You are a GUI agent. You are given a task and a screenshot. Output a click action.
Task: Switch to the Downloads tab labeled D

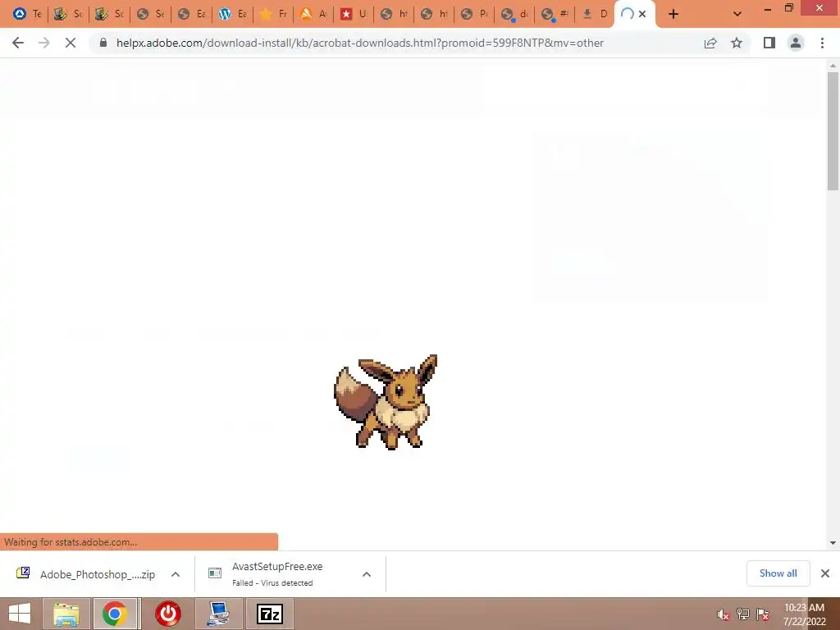click(x=595, y=14)
